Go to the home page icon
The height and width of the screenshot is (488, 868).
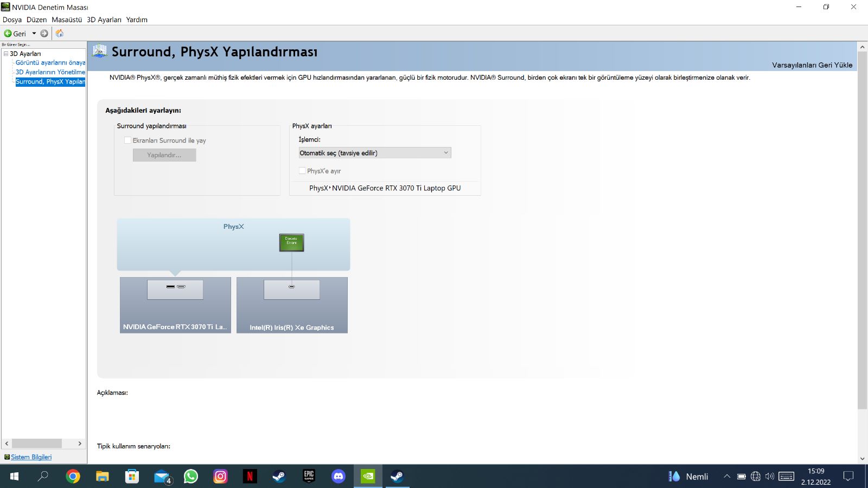click(x=60, y=34)
